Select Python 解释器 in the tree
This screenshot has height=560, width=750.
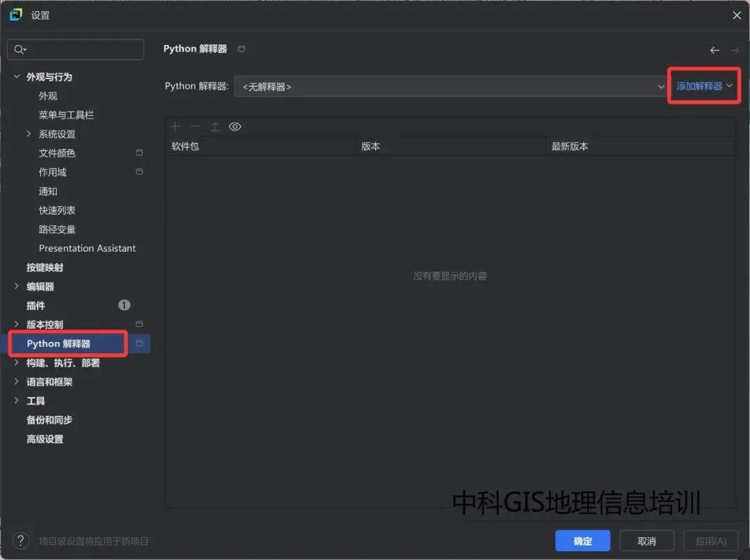coord(58,343)
